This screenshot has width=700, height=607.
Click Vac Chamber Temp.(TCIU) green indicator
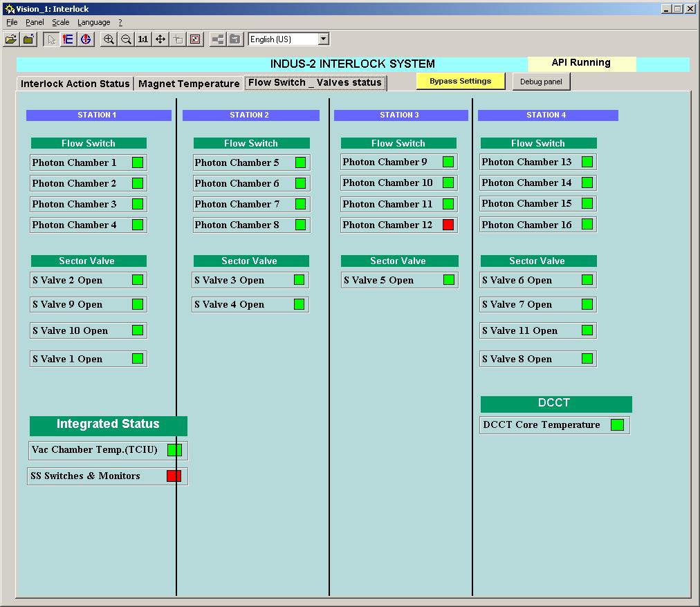(x=174, y=450)
